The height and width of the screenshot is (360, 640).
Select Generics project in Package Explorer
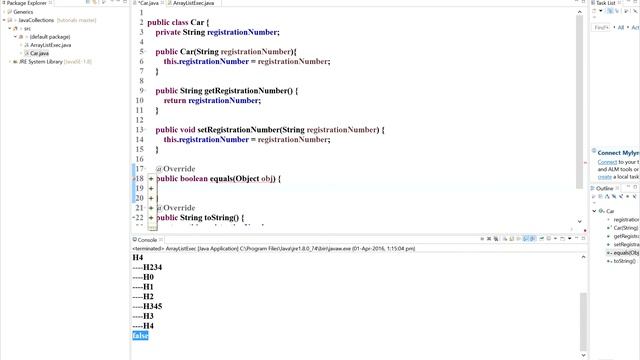pos(23,12)
